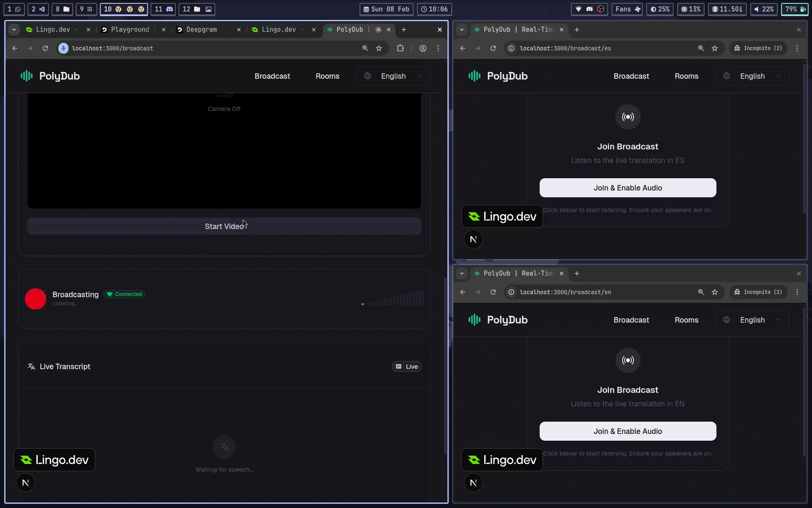Open Rooms nav item in left window
This screenshot has height=508, width=812.
[327, 76]
